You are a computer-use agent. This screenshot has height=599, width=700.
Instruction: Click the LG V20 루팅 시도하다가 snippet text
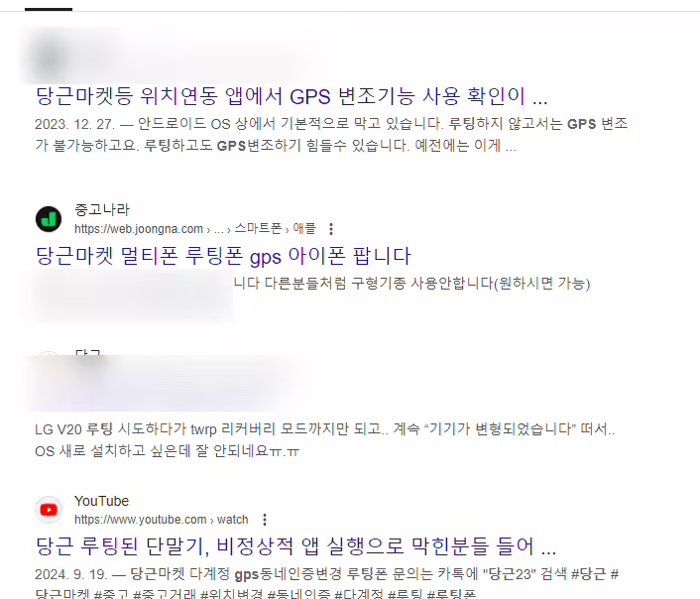[325, 440]
